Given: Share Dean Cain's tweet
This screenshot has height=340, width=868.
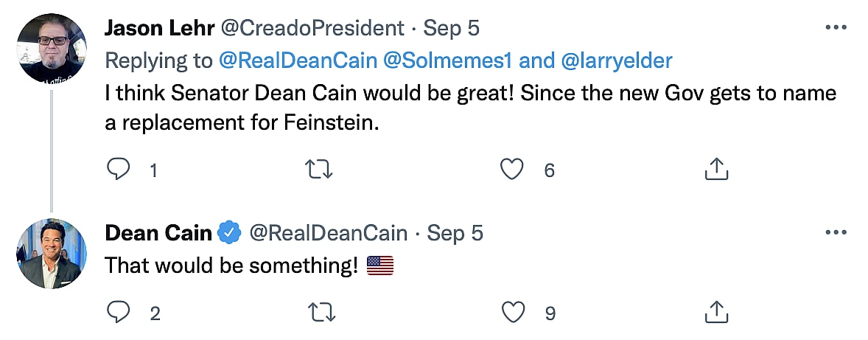Looking at the screenshot, I should coord(716,313).
